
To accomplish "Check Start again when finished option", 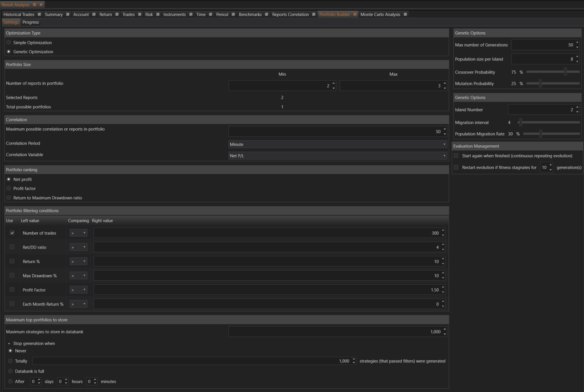I will click(456, 156).
